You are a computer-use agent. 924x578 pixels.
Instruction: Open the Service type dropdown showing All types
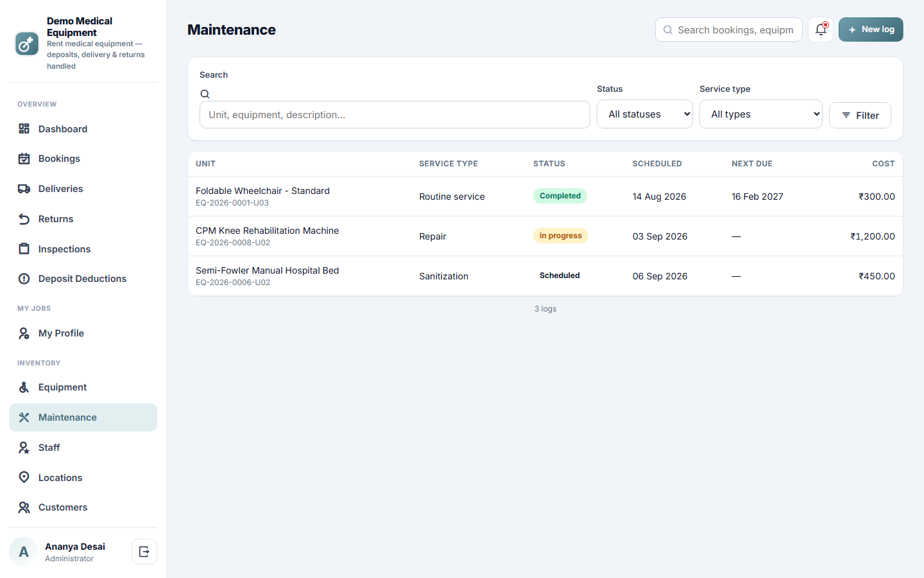coord(761,114)
